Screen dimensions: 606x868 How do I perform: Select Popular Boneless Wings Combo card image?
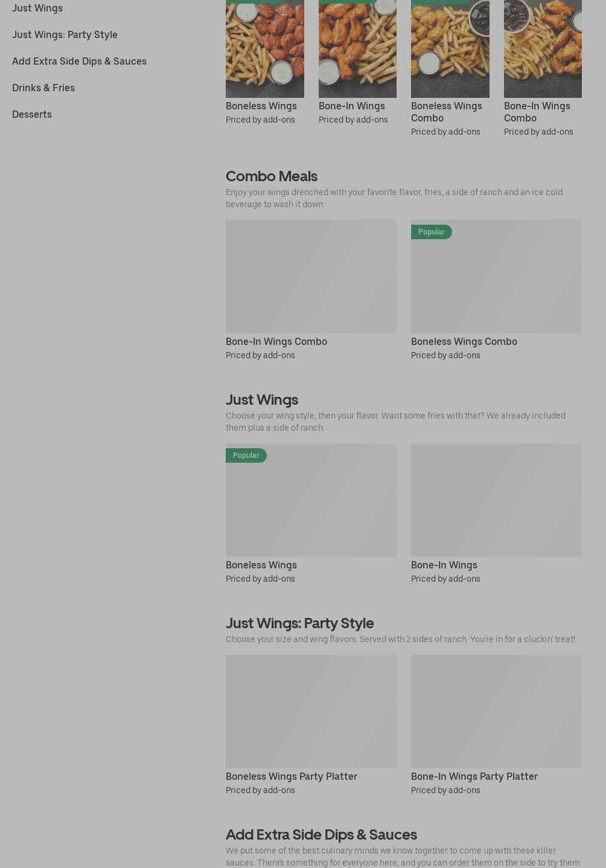click(x=496, y=277)
